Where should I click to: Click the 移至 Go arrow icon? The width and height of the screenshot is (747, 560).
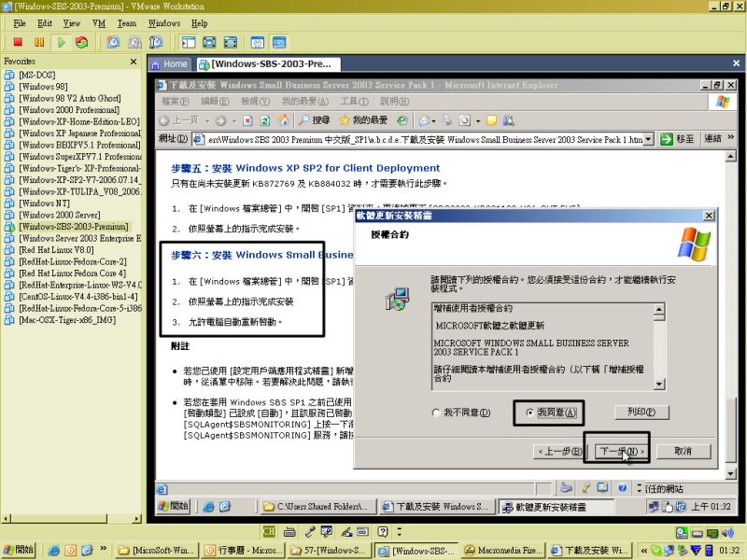tap(667, 139)
